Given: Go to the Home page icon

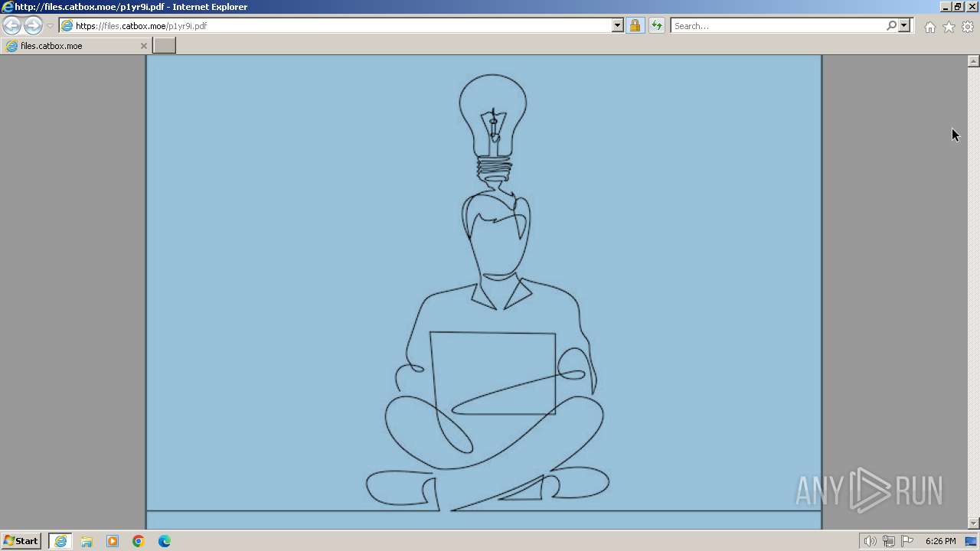Looking at the screenshot, I should click(x=929, y=27).
